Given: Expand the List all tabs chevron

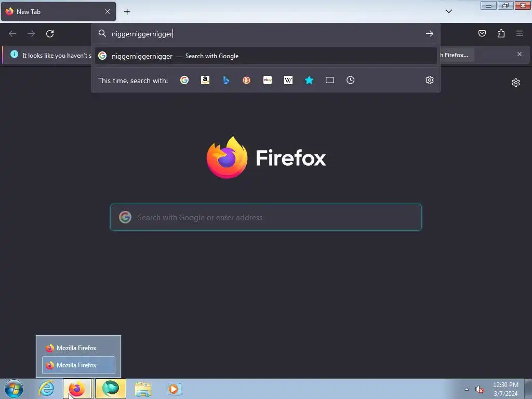Looking at the screenshot, I should tap(448, 11).
